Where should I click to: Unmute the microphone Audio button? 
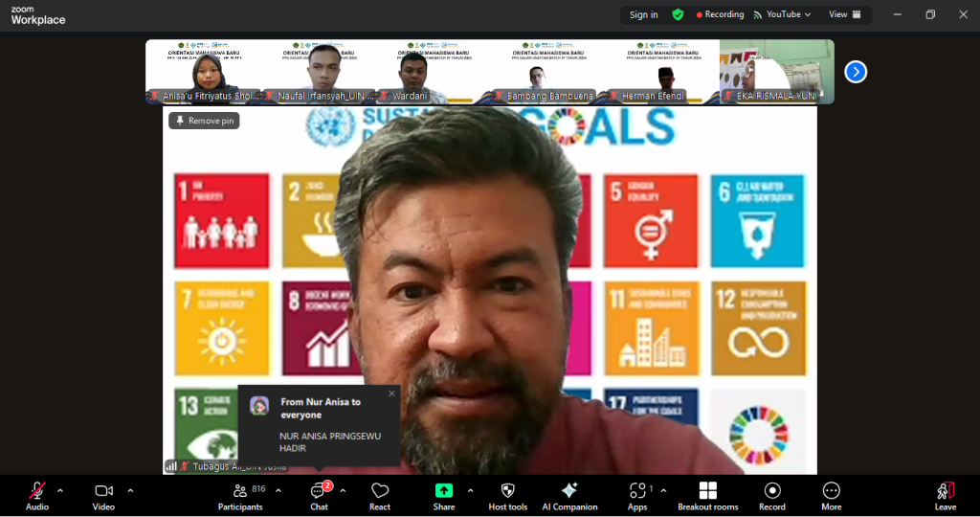click(37, 495)
